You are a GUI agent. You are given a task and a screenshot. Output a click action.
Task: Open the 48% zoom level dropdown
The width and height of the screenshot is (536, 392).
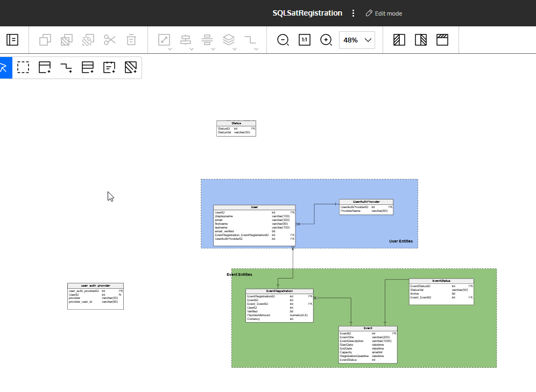click(x=357, y=40)
